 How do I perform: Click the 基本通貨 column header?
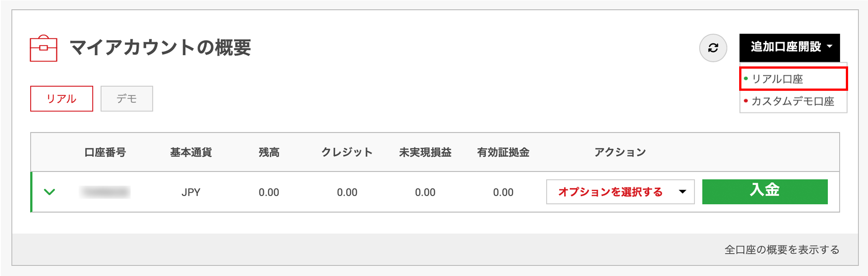[191, 152]
